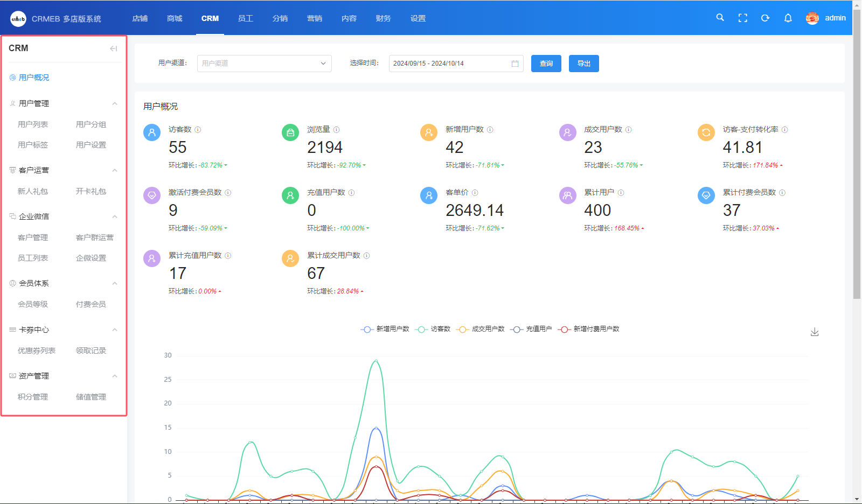This screenshot has height=504, width=862.
Task: Open the 分销 top menu
Action: coord(280,18)
